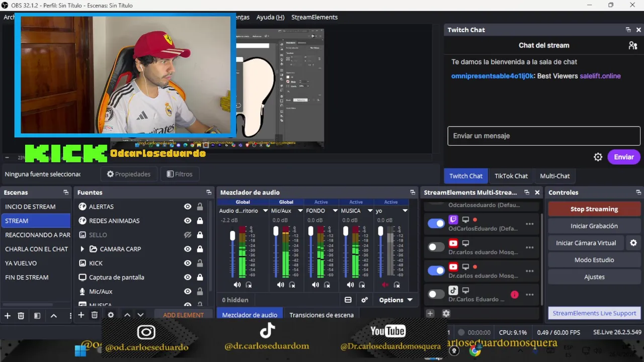
Task: Add a new source in Fuentes toolbar
Action: coord(81,315)
